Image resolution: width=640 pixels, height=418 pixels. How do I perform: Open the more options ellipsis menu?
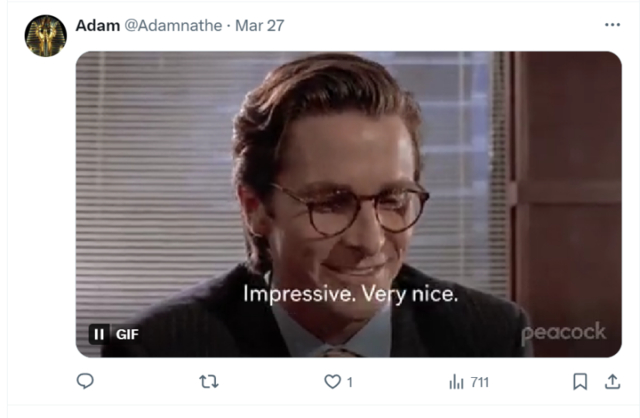click(612, 25)
